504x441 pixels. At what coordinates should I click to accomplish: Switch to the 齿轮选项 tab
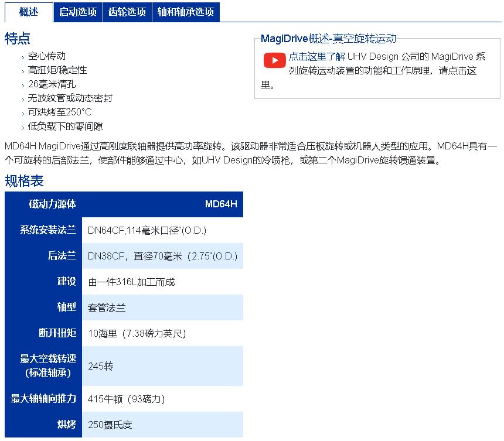pos(127,12)
